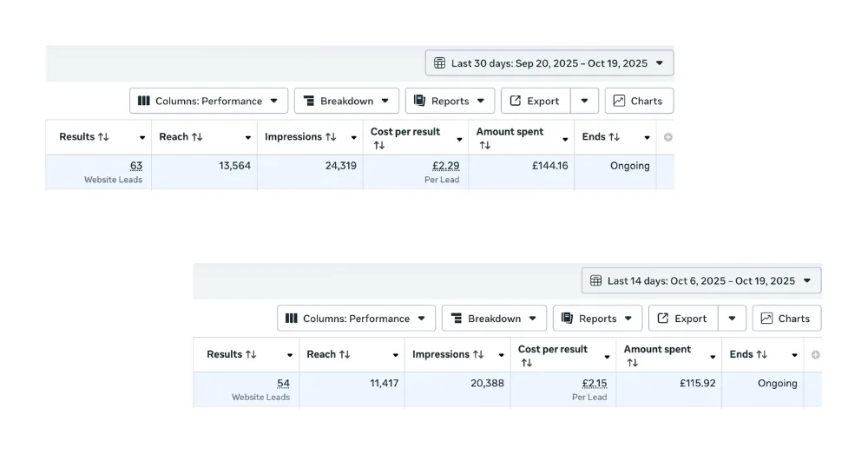The image size is (868, 454).
Task: Click the £2.29 cost per lead value
Action: coord(445,166)
